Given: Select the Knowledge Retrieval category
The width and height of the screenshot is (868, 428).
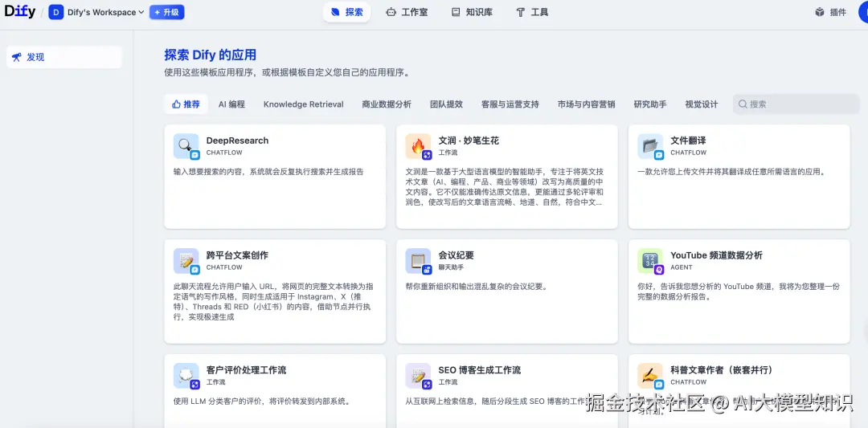Looking at the screenshot, I should [x=303, y=104].
